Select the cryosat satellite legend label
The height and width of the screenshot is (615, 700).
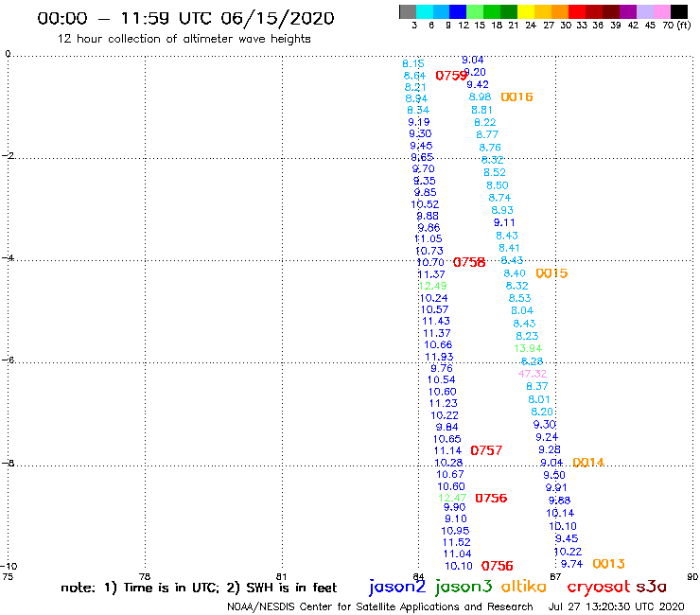[x=598, y=588]
